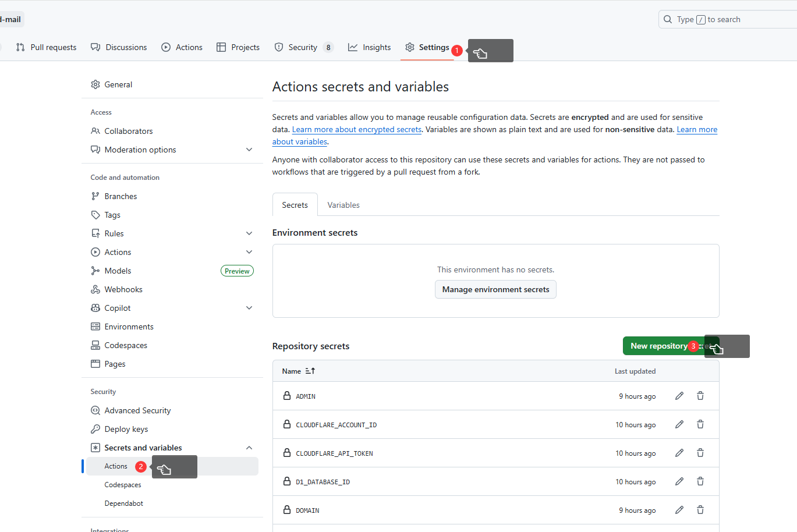Select the Tags icon
The image size is (797, 532).
click(95, 215)
